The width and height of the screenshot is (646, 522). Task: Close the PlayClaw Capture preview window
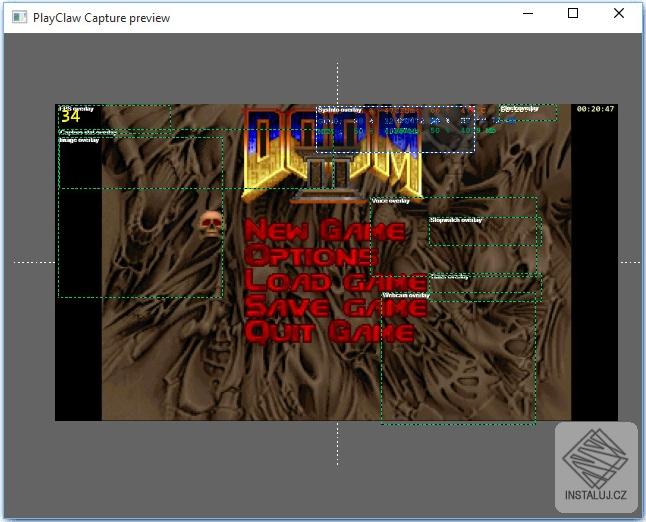619,14
